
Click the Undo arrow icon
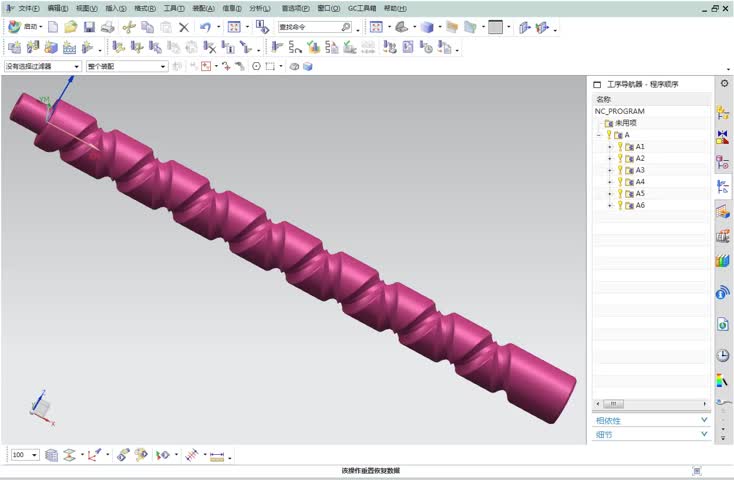205,27
